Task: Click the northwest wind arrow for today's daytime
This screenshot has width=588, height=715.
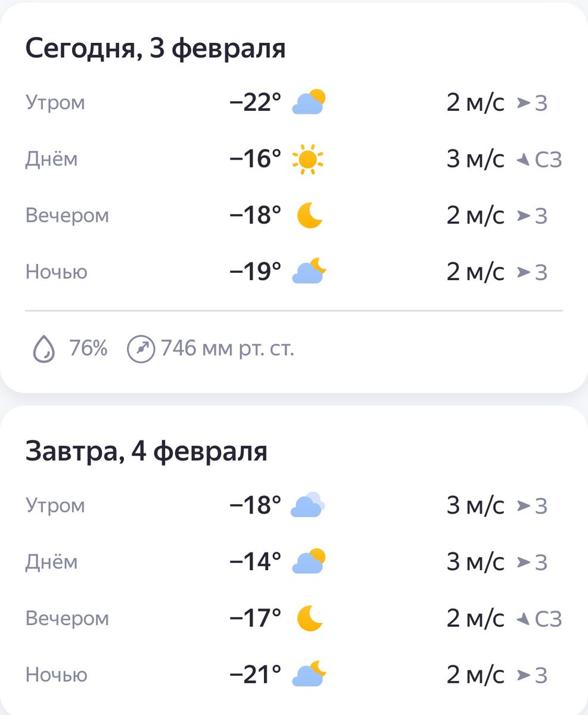Action: [x=523, y=159]
